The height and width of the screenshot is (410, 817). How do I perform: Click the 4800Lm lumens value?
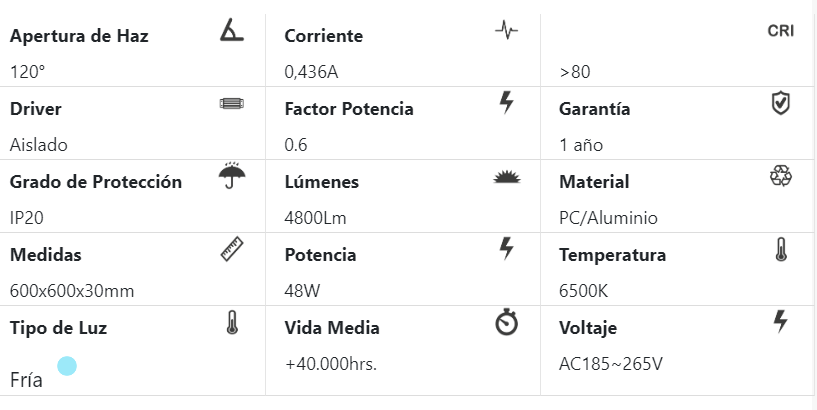(x=315, y=218)
